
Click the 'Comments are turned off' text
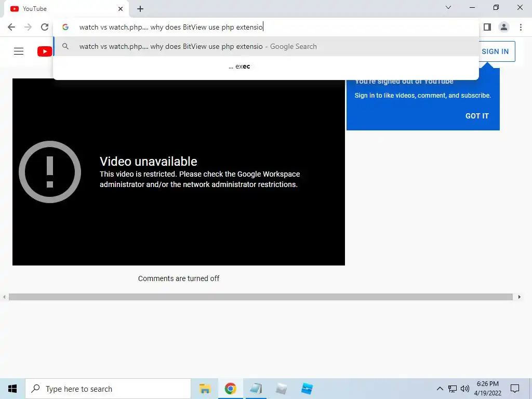coord(179,278)
